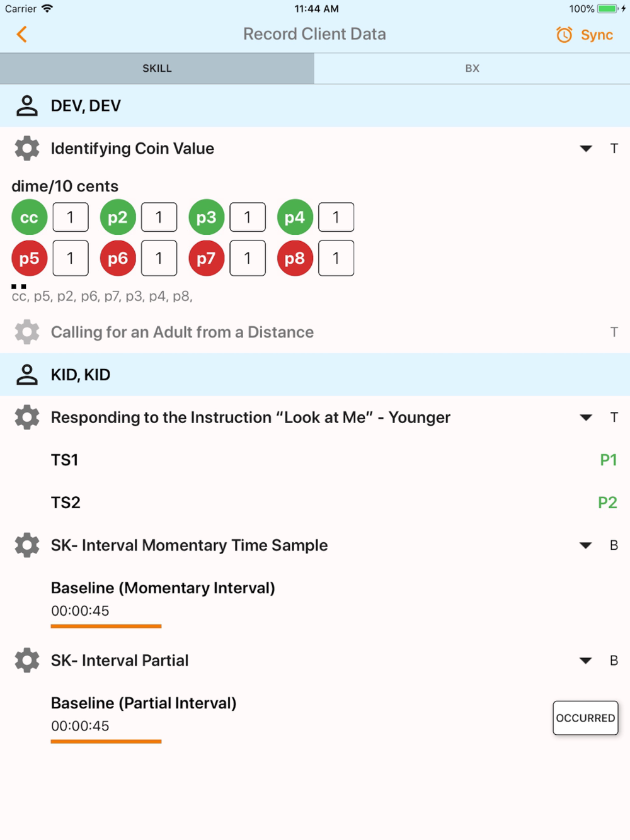Image resolution: width=630 pixels, height=840 pixels.
Task: Toggle the green p3 prompt circle
Action: pyautogui.click(x=207, y=217)
